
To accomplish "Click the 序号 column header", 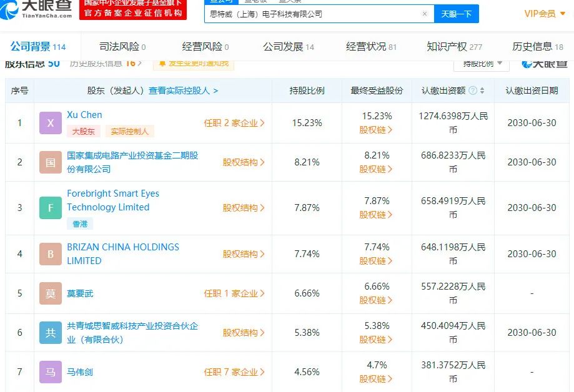I will tap(20, 91).
